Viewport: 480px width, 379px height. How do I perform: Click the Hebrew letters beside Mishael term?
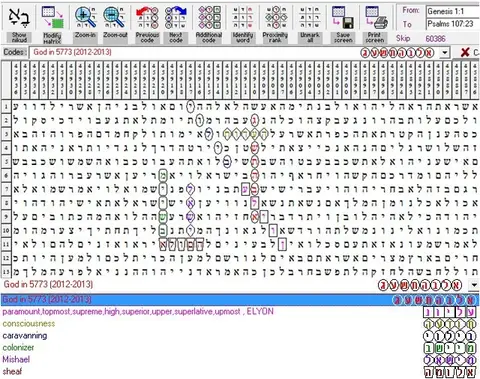coord(450,360)
